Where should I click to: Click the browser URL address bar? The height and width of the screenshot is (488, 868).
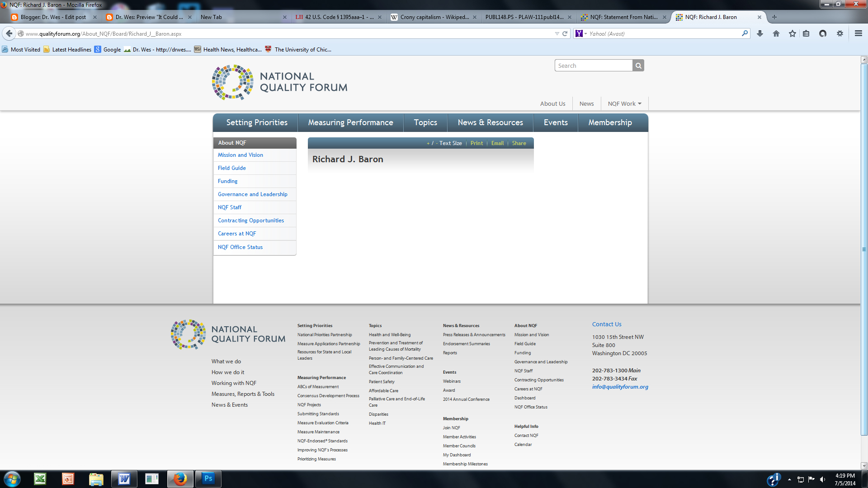[x=289, y=33]
